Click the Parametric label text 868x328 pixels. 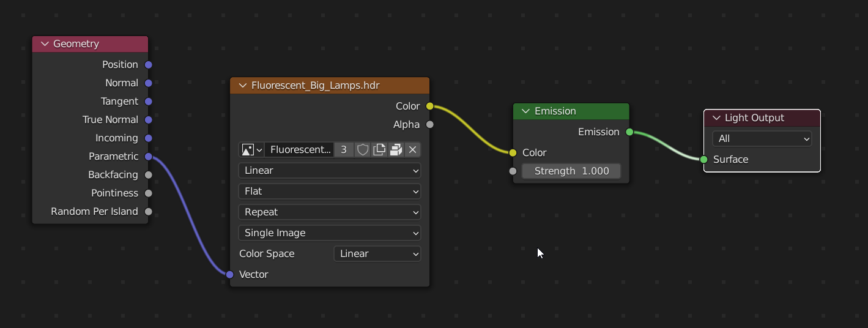[x=113, y=157]
